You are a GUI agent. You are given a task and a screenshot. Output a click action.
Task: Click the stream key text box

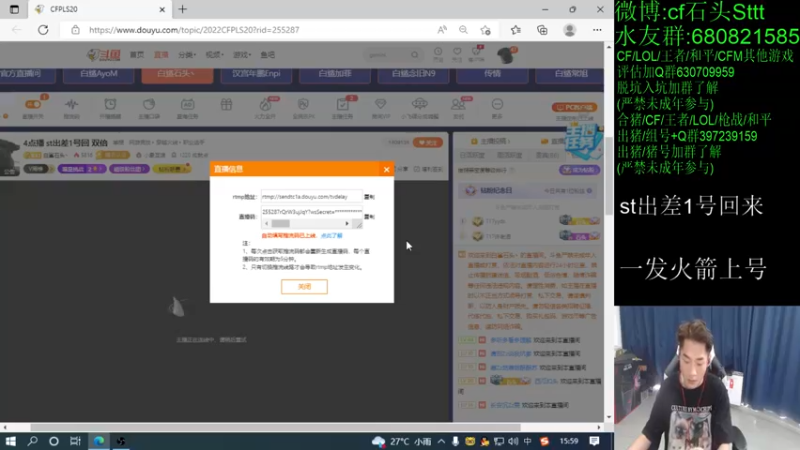tap(311, 212)
